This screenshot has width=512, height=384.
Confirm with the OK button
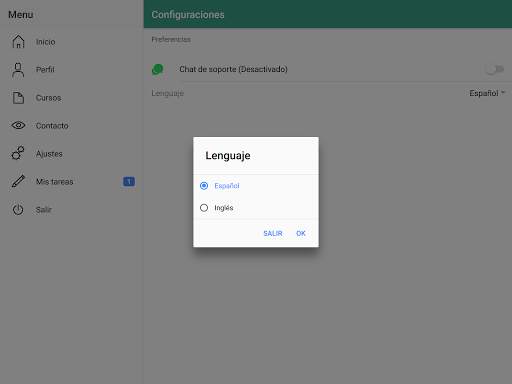(x=301, y=233)
